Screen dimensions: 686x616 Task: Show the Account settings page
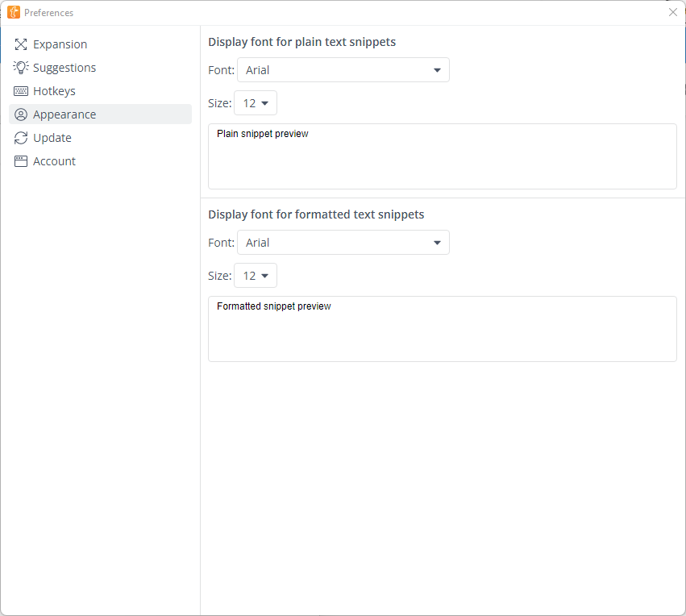point(54,161)
